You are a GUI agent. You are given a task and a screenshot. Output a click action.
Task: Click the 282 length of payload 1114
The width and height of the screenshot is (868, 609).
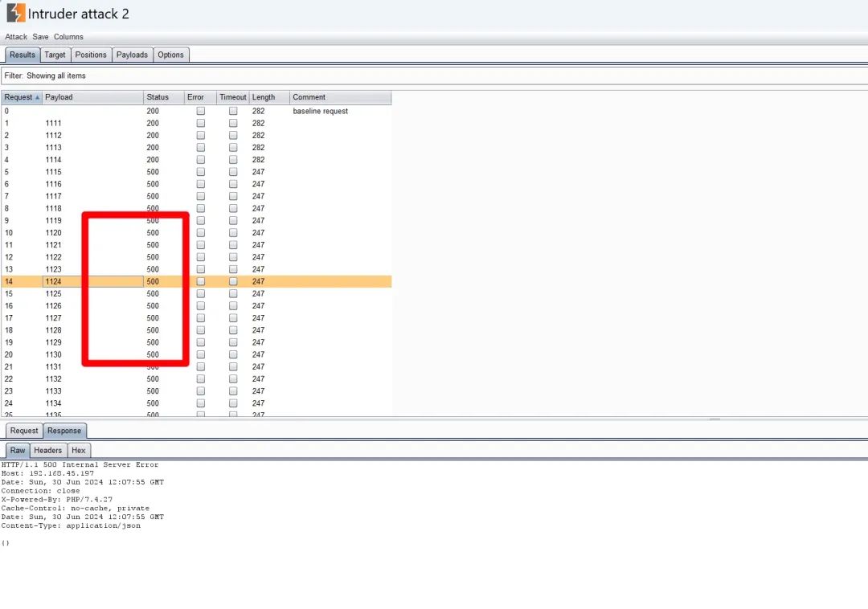tap(259, 160)
